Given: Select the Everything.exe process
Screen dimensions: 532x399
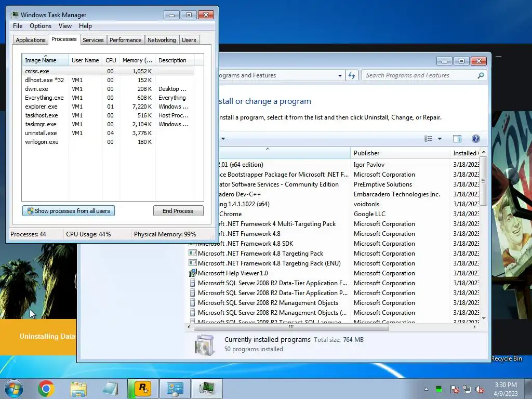Looking at the screenshot, I should tap(108, 98).
